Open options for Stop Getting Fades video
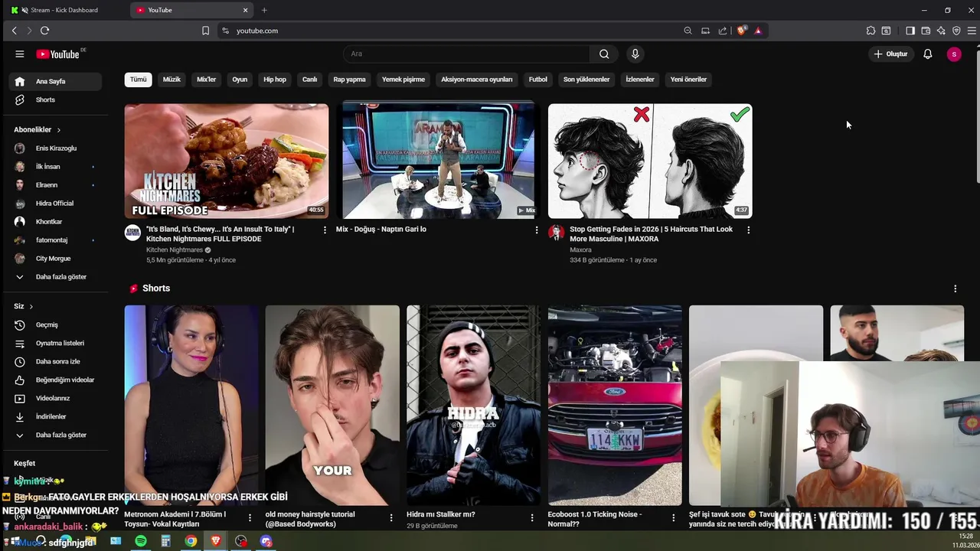The height and width of the screenshot is (551, 980). (748, 230)
